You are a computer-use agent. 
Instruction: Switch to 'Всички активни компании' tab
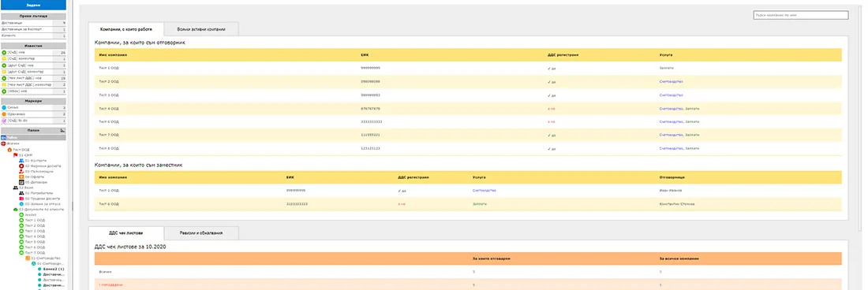tap(201, 28)
